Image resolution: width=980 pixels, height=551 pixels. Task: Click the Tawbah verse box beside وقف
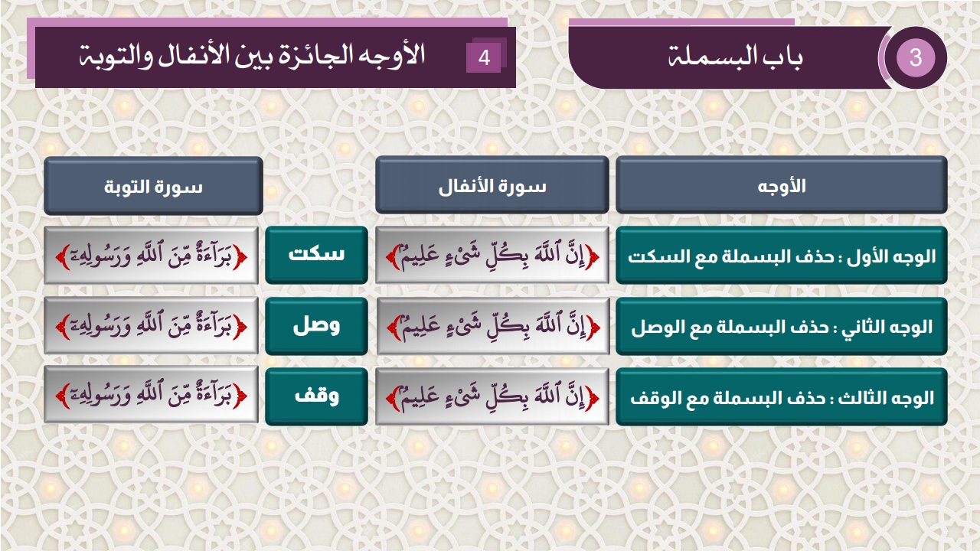(x=152, y=397)
